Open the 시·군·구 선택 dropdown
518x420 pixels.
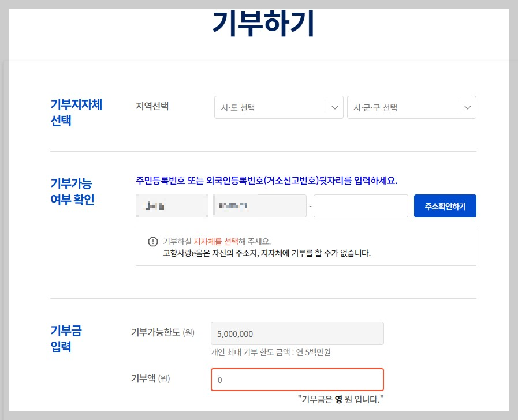coord(411,107)
